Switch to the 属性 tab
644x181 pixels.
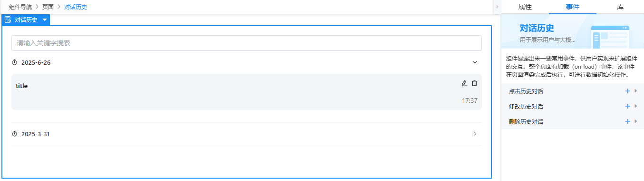pos(525,7)
